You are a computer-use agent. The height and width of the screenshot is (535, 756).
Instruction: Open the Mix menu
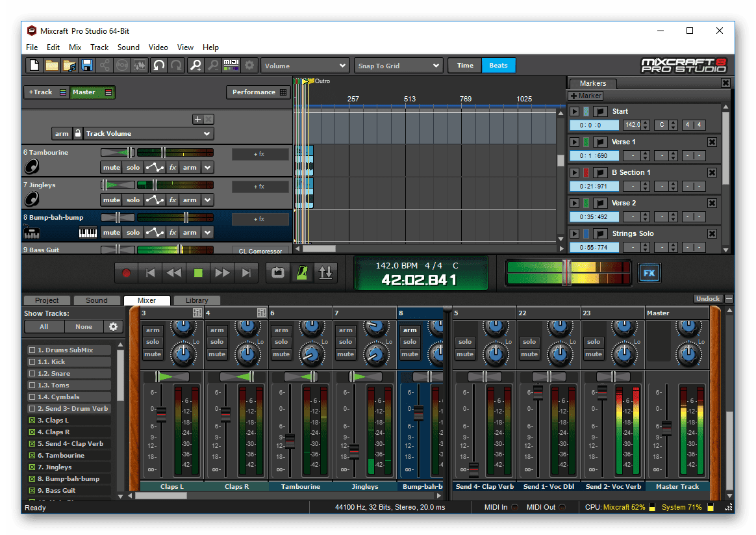click(75, 47)
